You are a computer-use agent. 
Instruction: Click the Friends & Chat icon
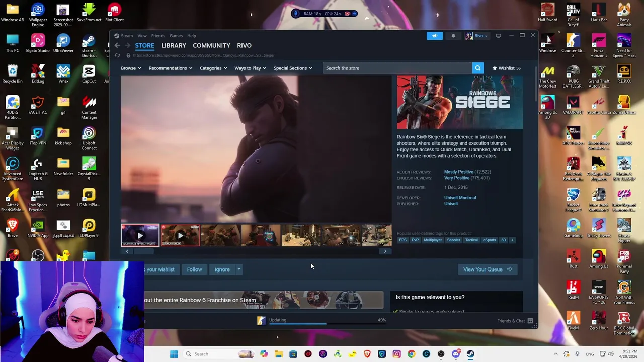tap(530, 321)
